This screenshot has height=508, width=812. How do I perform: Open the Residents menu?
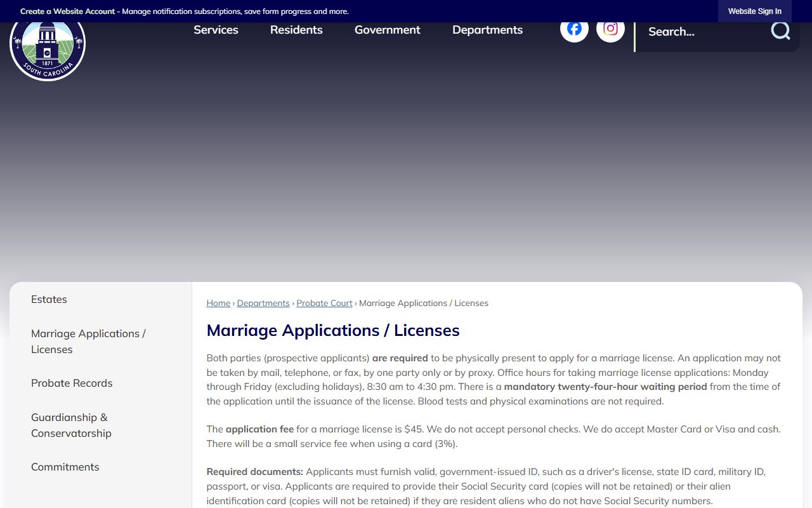click(x=296, y=30)
